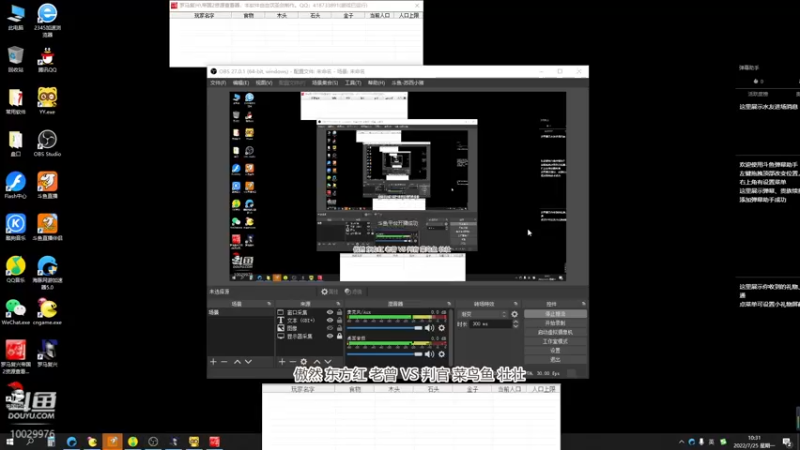Image resolution: width=800 pixels, height=450 pixels.
Task: Open the OBS Studio desktop shortcut
Action: click(x=47, y=143)
